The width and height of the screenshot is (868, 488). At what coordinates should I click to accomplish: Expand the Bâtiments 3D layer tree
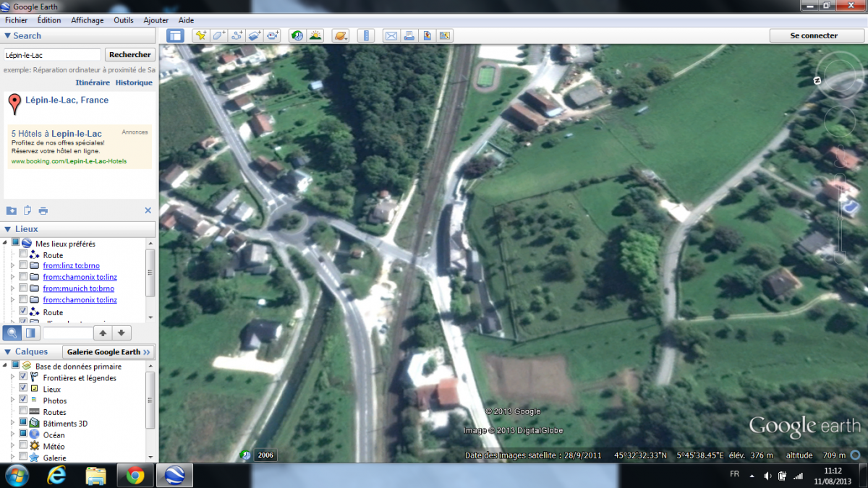tap(12, 424)
